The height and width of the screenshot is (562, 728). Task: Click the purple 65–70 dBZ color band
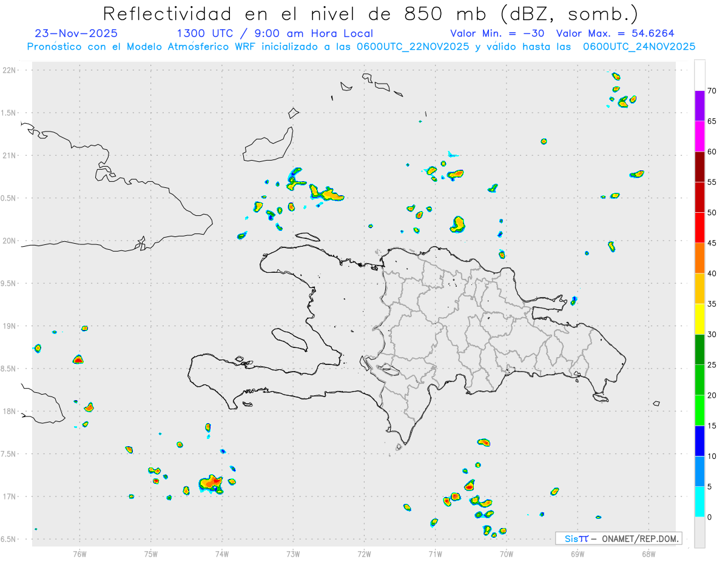(x=699, y=106)
